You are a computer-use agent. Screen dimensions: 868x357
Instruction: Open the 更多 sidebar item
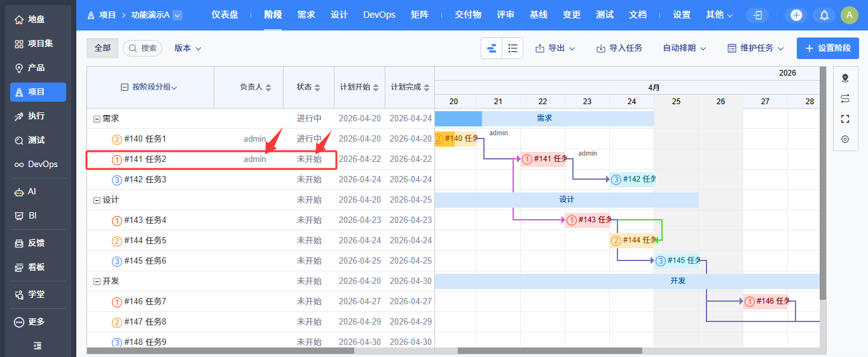click(38, 322)
